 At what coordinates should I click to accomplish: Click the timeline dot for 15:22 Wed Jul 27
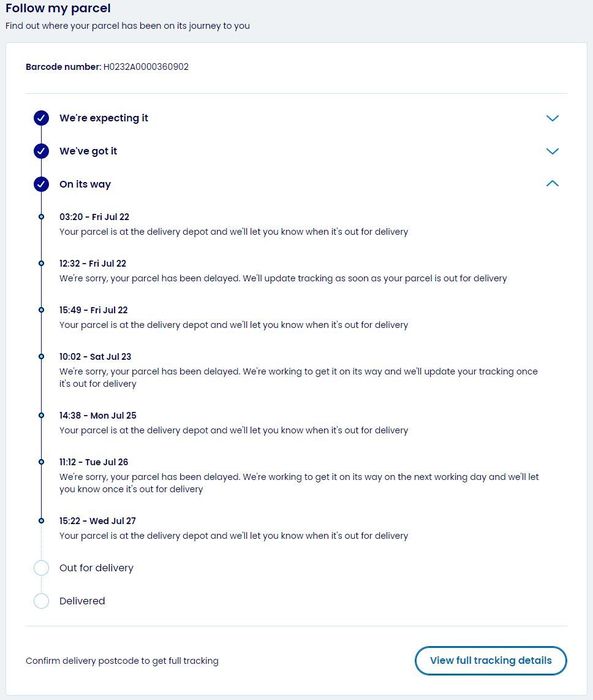tap(41, 521)
